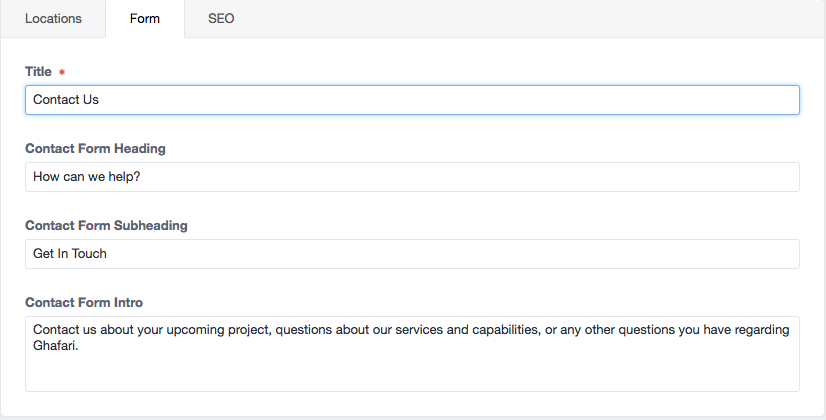Click the empty tab bar right of SEO

point(540,18)
